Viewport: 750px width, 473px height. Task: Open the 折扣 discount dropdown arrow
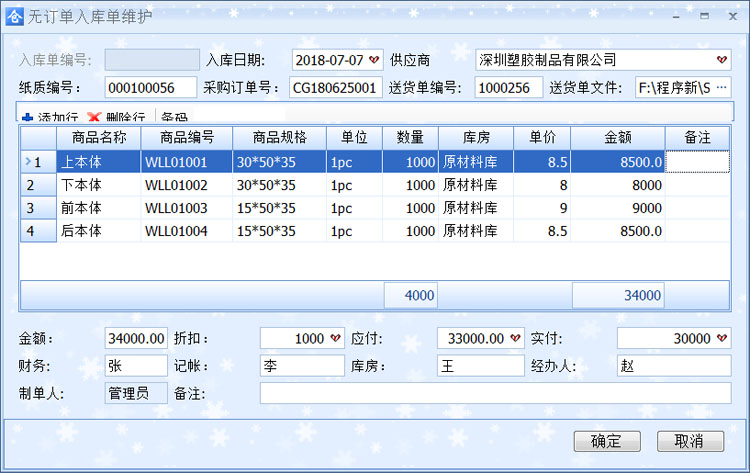pyautogui.click(x=335, y=338)
